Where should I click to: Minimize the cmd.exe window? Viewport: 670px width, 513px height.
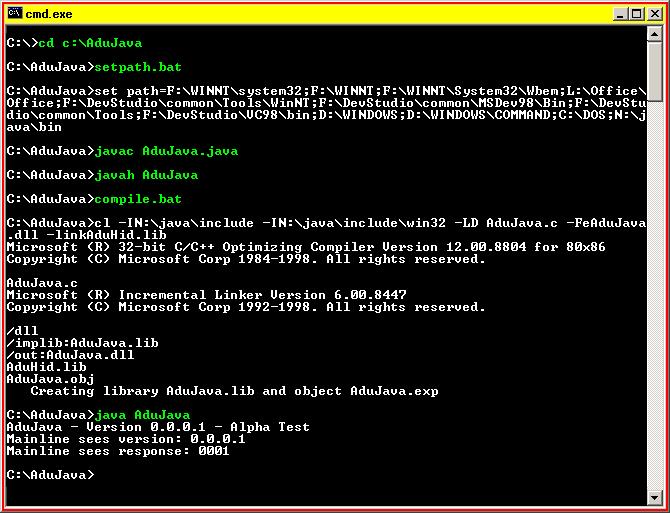point(620,14)
